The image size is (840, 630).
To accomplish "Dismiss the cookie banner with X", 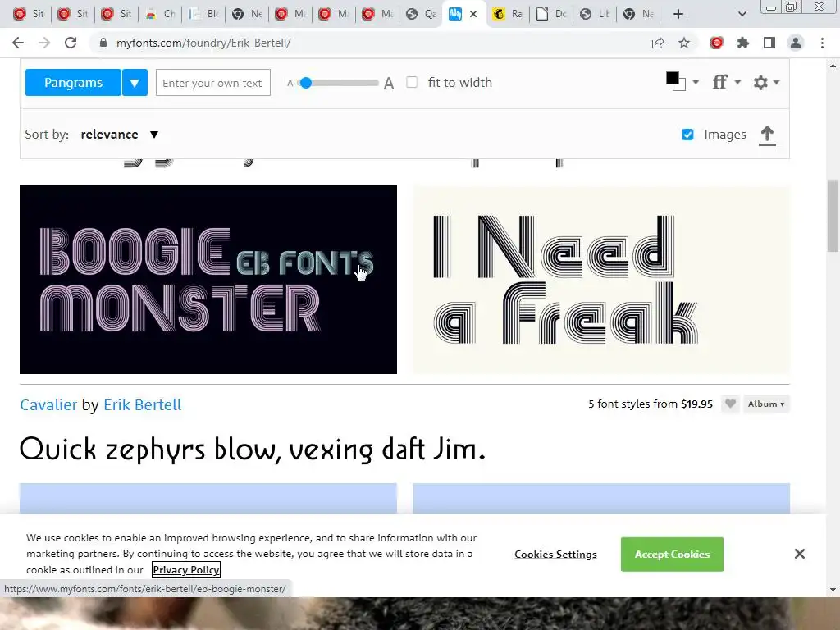I will click(x=799, y=554).
